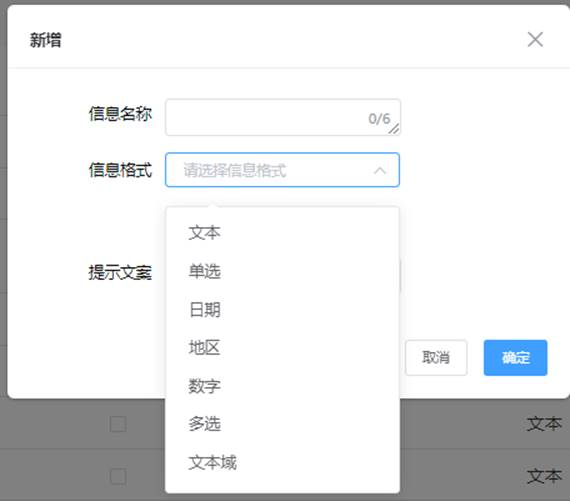Click the 新增 dialog title
The height and width of the screenshot is (501, 570).
(x=45, y=40)
